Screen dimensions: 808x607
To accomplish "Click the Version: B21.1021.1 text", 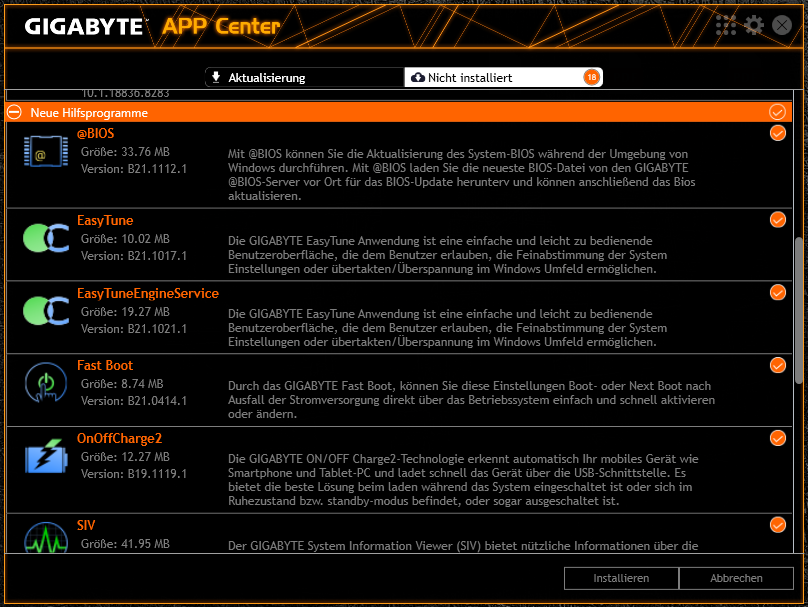I will tap(134, 328).
